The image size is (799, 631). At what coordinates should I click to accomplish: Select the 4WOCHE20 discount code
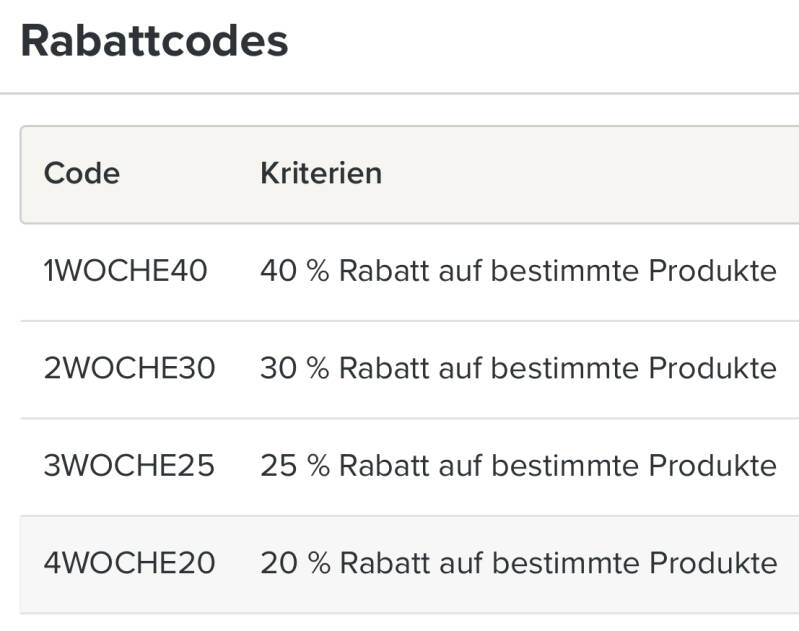129,563
